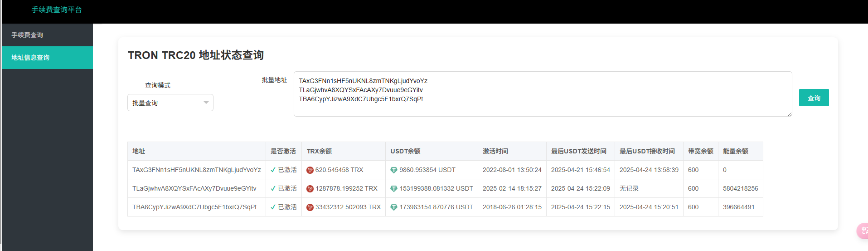Click last receive time 2025-04-24 13:58:39
Image resolution: width=868 pixels, height=251 pixels.
(649, 170)
